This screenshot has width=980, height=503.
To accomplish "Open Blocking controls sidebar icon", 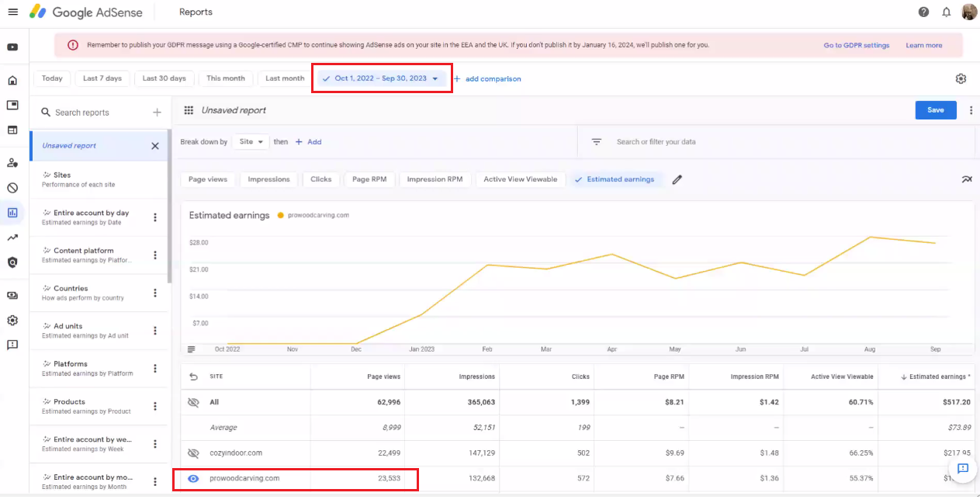I will click(x=12, y=188).
